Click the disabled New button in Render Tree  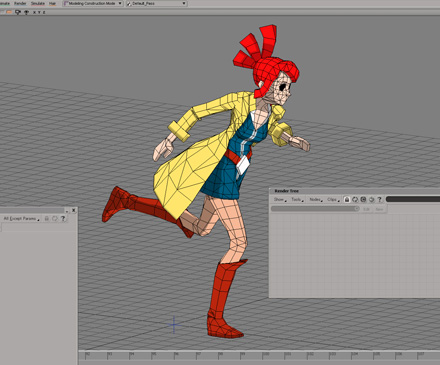[x=379, y=209]
